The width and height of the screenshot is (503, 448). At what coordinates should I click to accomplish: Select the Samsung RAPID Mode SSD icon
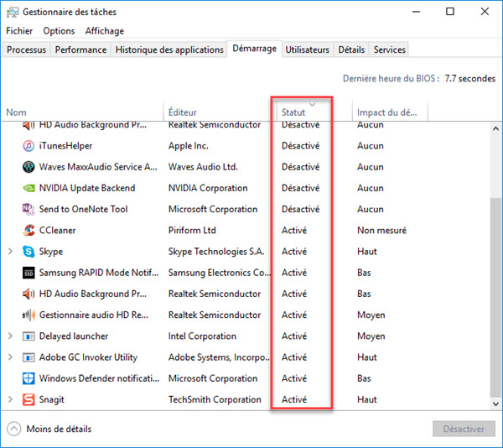[29, 273]
